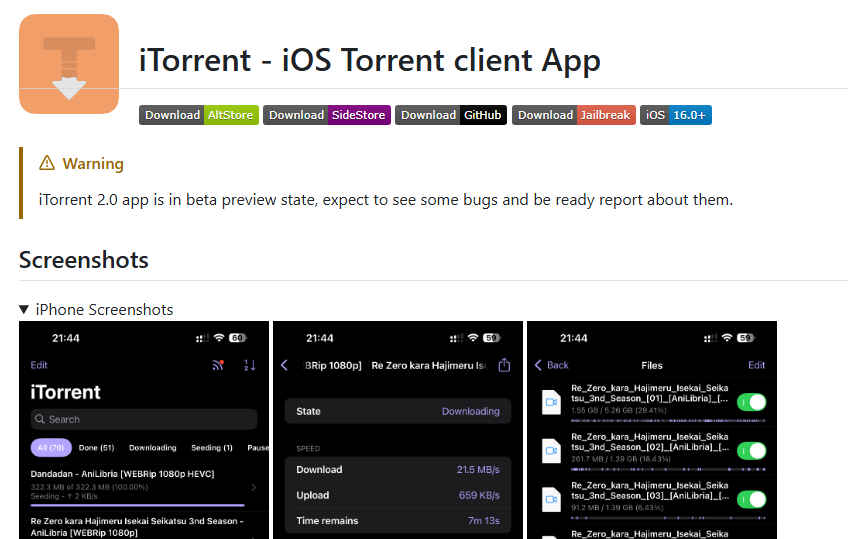Screen dimensions: 868x539
Task: Select the Seeding (1) filter tab
Action: coord(212,448)
